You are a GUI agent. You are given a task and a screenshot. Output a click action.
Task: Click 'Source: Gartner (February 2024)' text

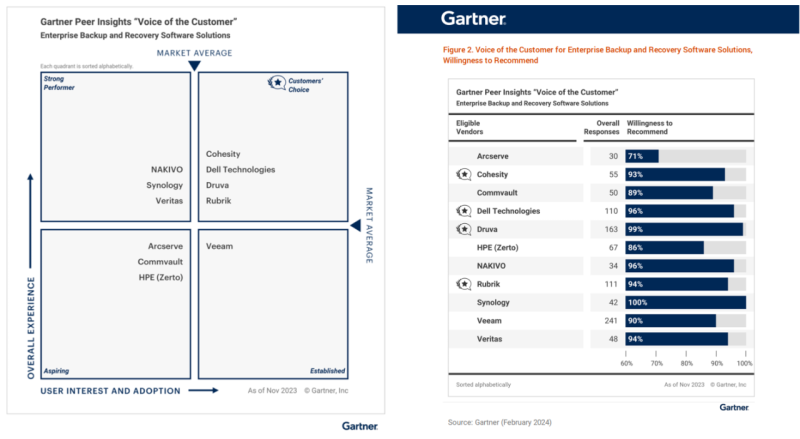499,422
